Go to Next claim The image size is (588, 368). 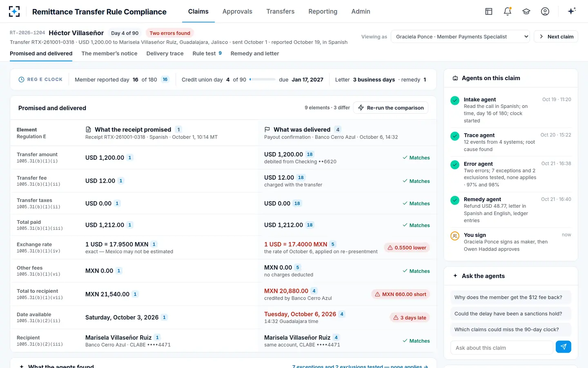[x=556, y=36]
